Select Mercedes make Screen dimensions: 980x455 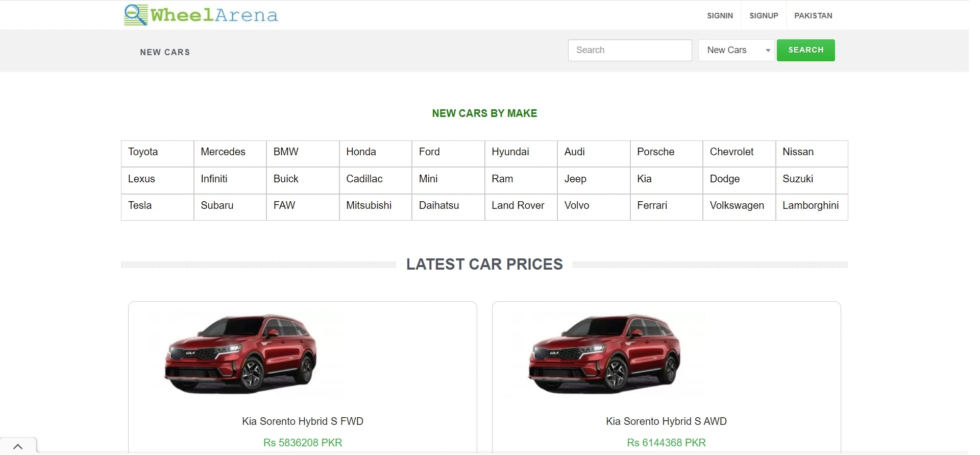[x=223, y=152]
